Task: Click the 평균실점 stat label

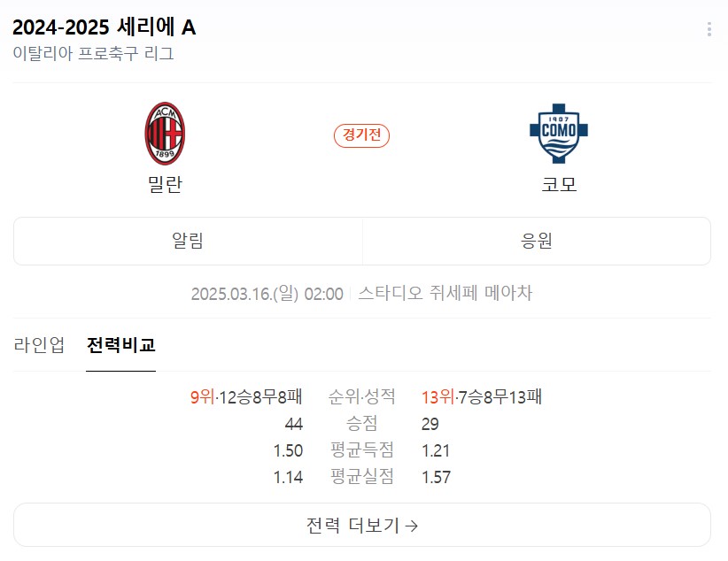Action: [x=362, y=477]
